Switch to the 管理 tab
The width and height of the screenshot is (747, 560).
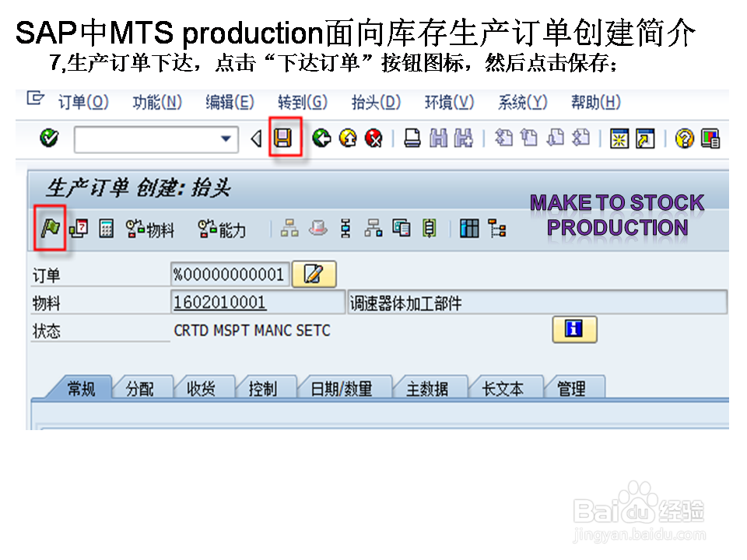point(571,389)
